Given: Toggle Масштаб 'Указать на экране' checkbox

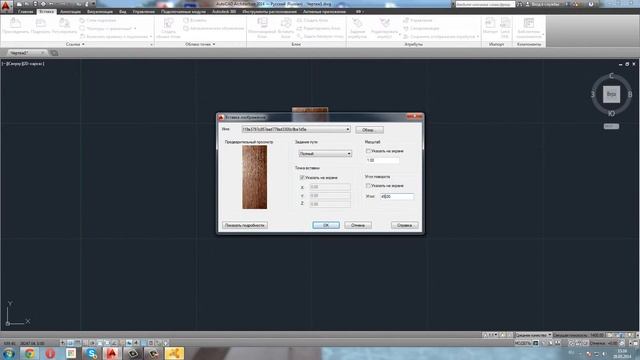Looking at the screenshot, I should [x=368, y=151].
